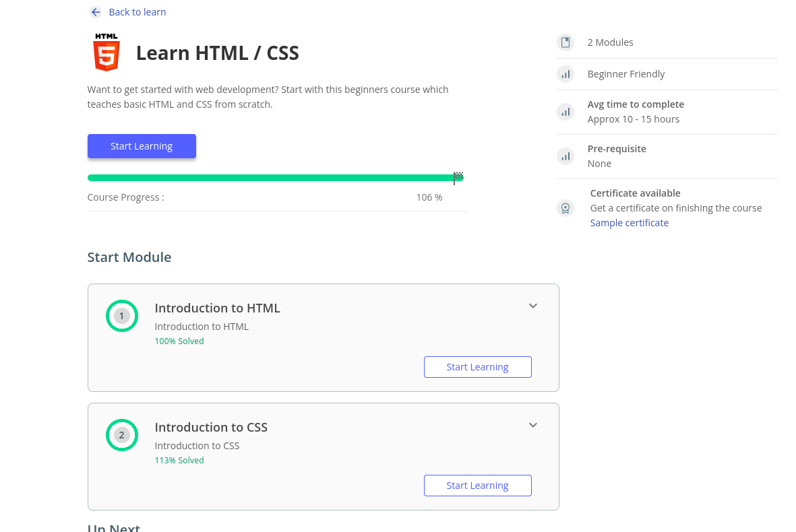Click the Certificate available heading
The height and width of the screenshot is (532, 796).
click(x=635, y=193)
